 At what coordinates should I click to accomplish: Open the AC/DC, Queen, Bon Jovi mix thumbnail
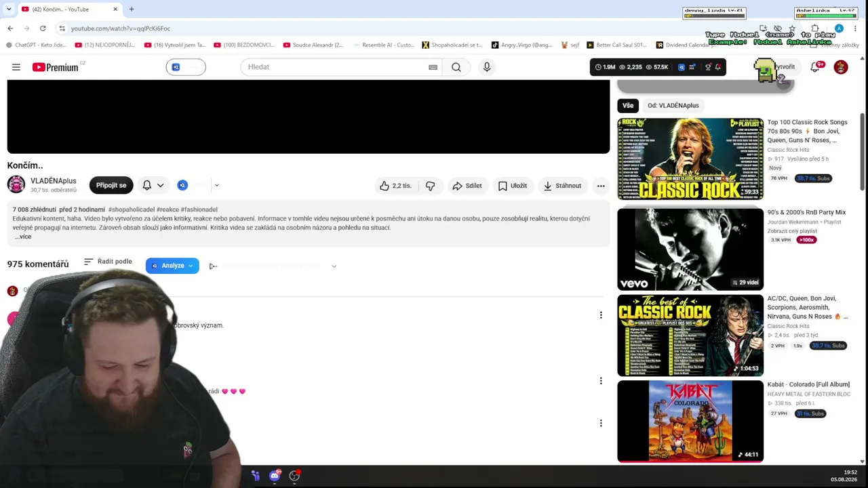[690, 335]
